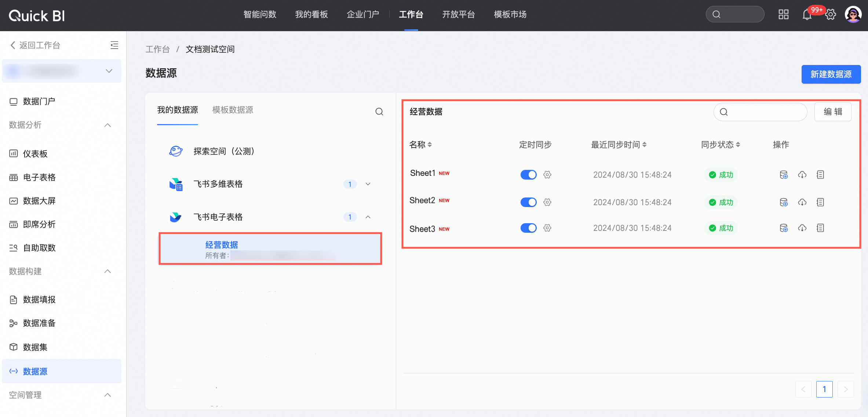
Task: Click the 新建数据源 button
Action: coord(831,75)
